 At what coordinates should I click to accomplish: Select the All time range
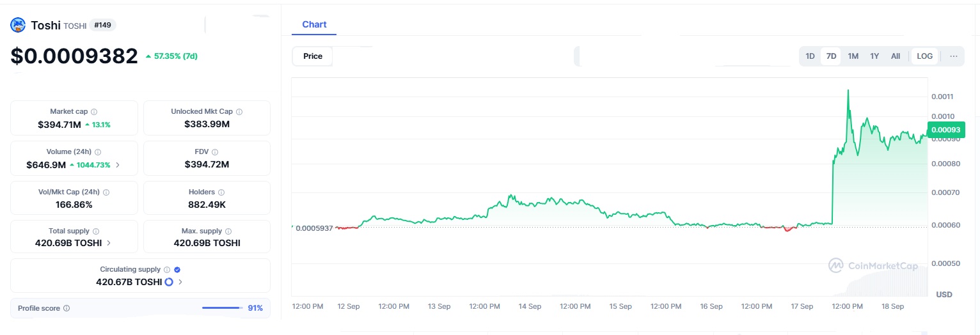click(x=896, y=56)
